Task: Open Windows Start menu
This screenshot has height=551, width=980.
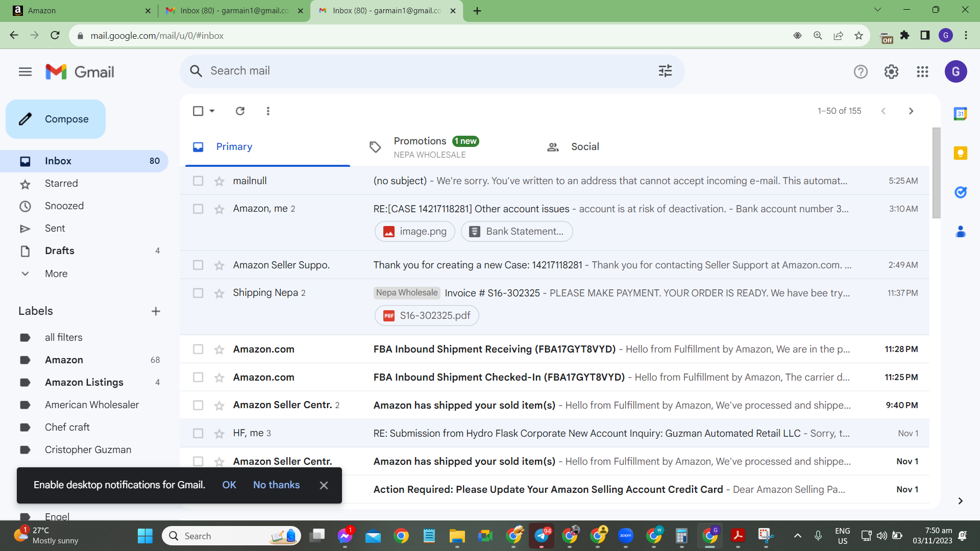Action: tap(145, 536)
